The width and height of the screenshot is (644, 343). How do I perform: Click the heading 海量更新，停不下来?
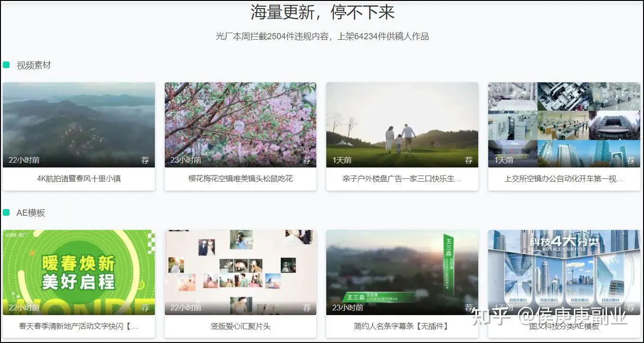coord(322,12)
